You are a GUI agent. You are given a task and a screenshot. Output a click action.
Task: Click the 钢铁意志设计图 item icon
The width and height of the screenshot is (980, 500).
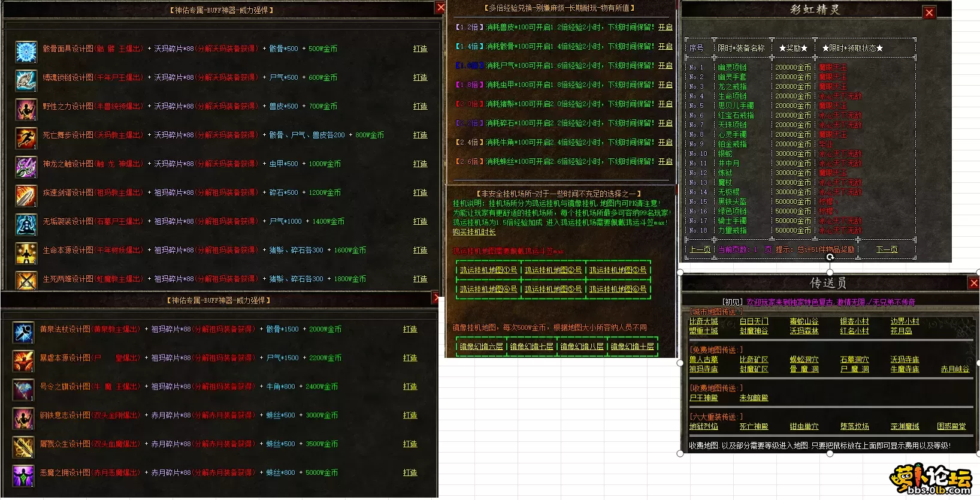(23, 418)
